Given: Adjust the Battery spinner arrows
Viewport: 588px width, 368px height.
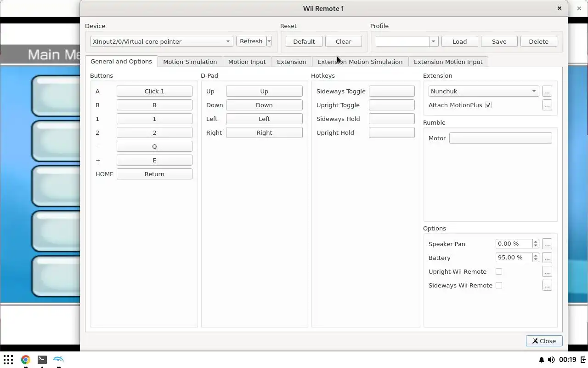Looking at the screenshot, I should (x=536, y=258).
